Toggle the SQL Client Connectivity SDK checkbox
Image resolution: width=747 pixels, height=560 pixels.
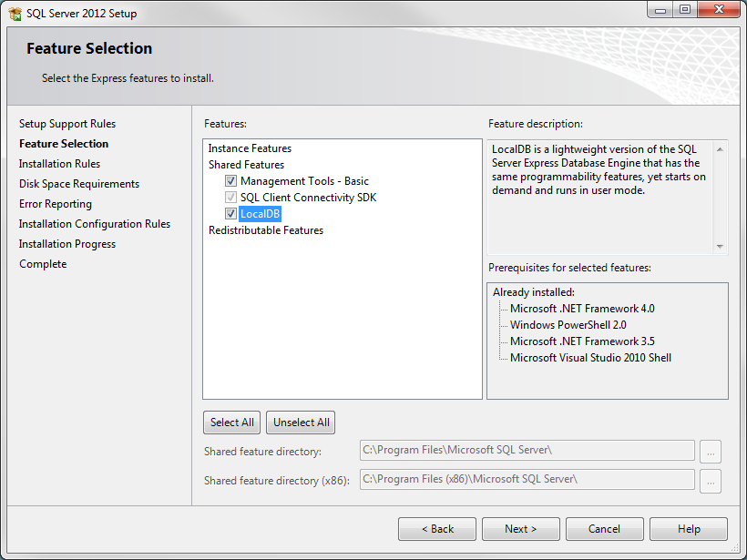[230, 198]
